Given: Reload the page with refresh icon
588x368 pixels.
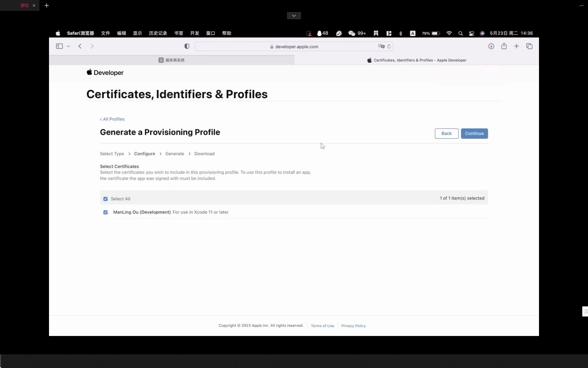Looking at the screenshot, I should [x=389, y=46].
